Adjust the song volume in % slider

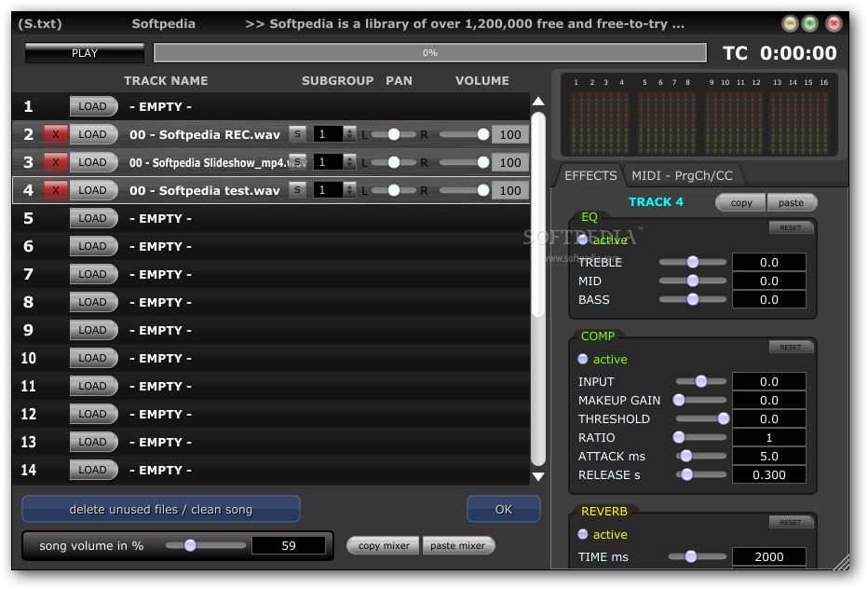click(206, 545)
